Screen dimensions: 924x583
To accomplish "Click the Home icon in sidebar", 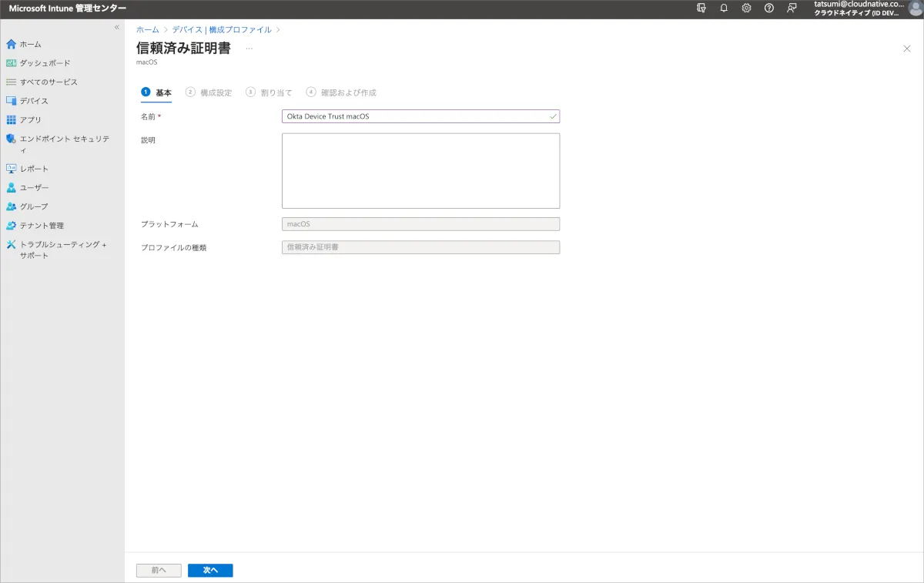I will (x=11, y=44).
